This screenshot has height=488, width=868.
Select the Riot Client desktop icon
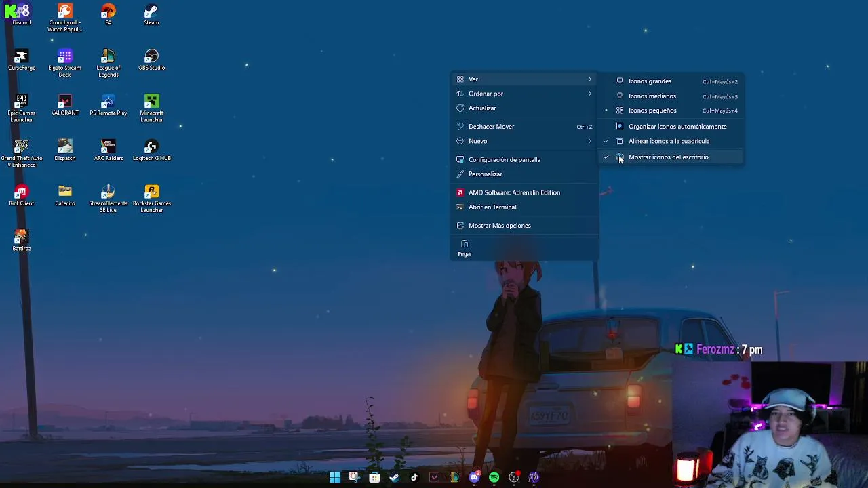(x=21, y=196)
